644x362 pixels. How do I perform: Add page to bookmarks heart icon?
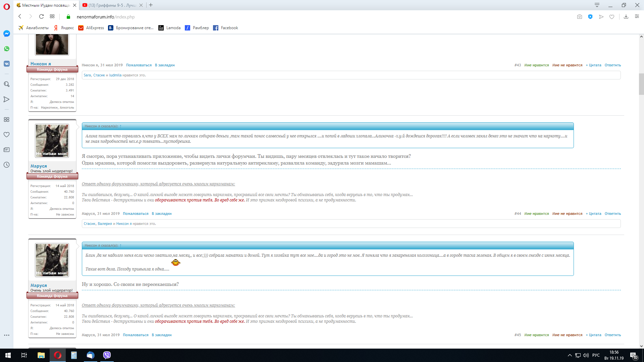click(x=612, y=17)
